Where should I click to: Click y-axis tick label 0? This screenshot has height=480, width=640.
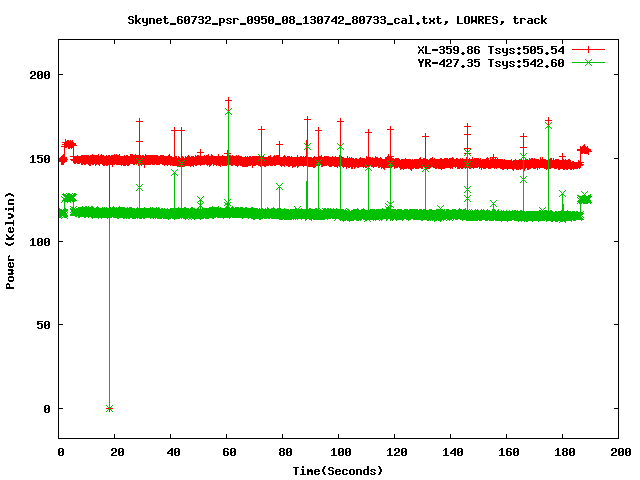click(x=47, y=409)
